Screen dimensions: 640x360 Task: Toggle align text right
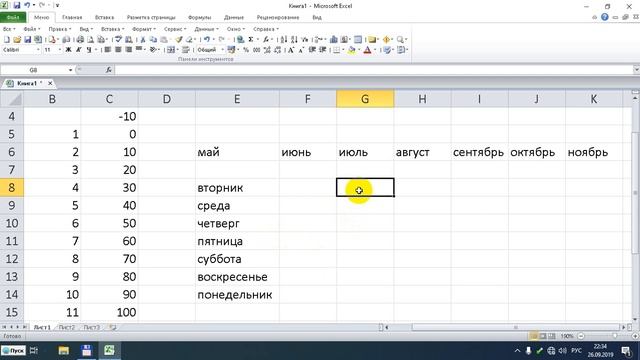128,50
